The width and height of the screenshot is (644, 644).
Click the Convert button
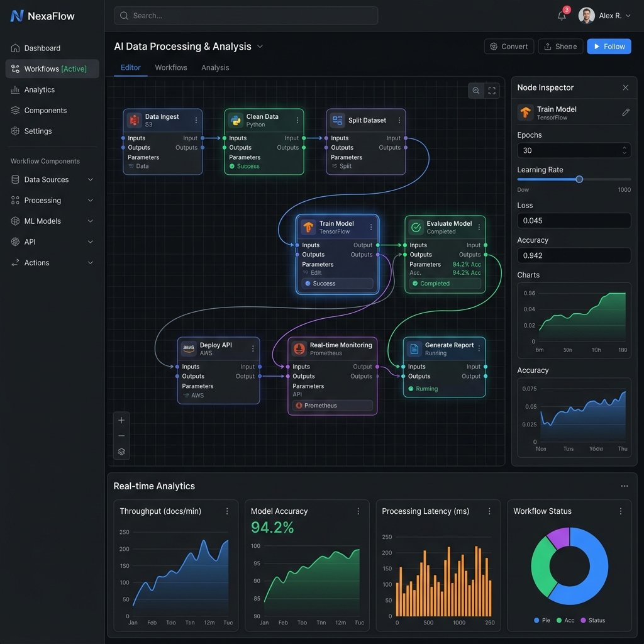point(509,47)
